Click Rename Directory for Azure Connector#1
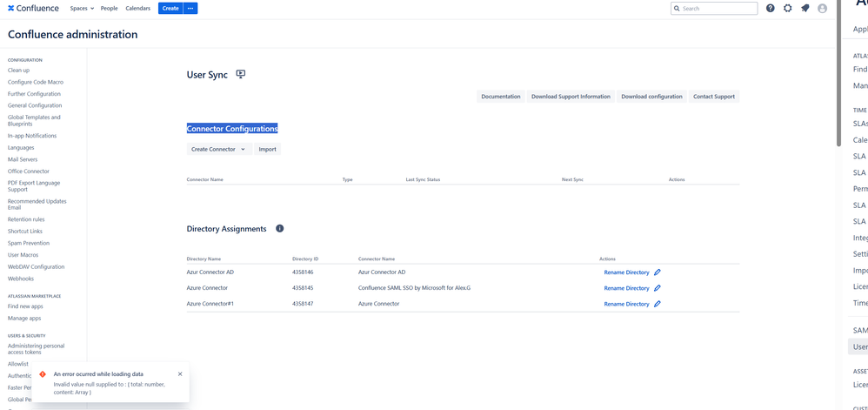Screen dimensions: 868x410 pos(626,304)
